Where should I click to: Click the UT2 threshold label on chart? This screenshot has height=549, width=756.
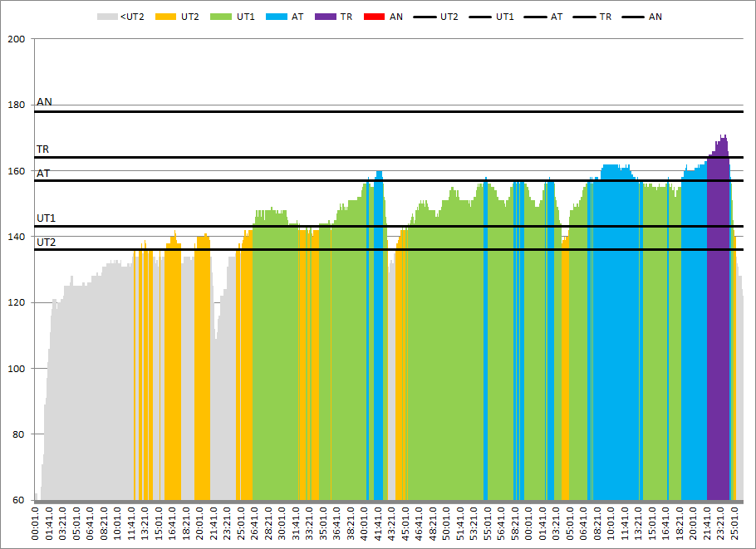coord(46,242)
